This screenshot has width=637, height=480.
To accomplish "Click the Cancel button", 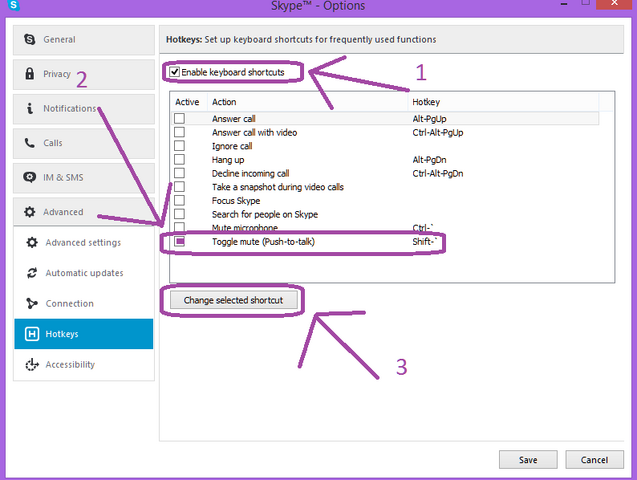I will (594, 460).
